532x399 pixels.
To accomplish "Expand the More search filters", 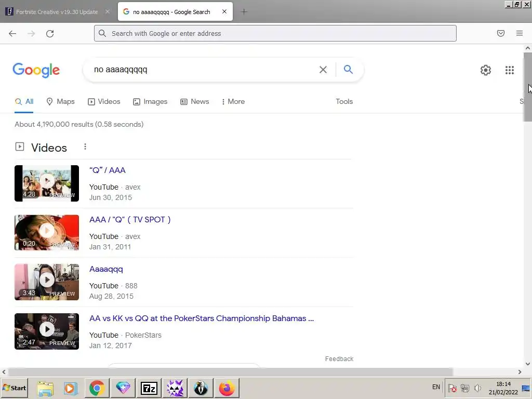I will 233,101.
